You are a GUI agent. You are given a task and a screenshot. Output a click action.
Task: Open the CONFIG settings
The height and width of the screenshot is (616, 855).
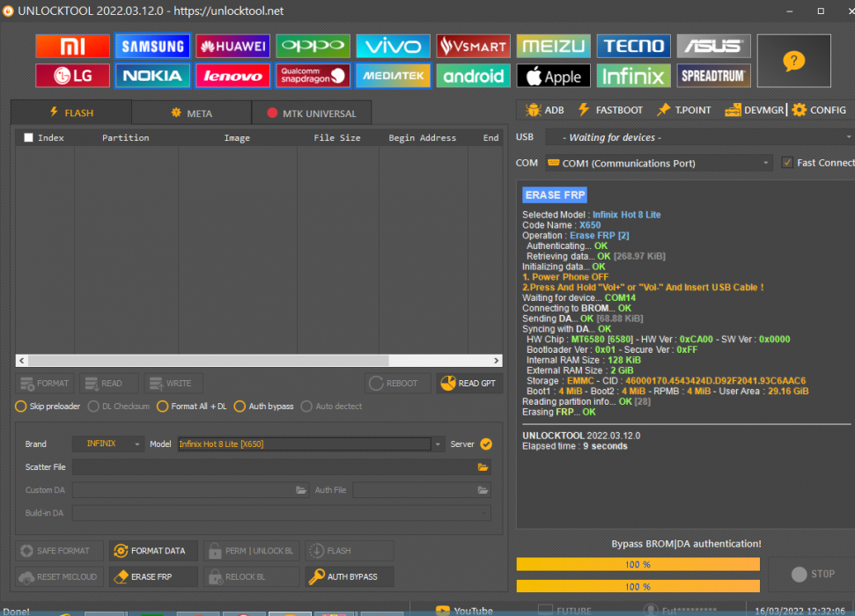point(819,110)
